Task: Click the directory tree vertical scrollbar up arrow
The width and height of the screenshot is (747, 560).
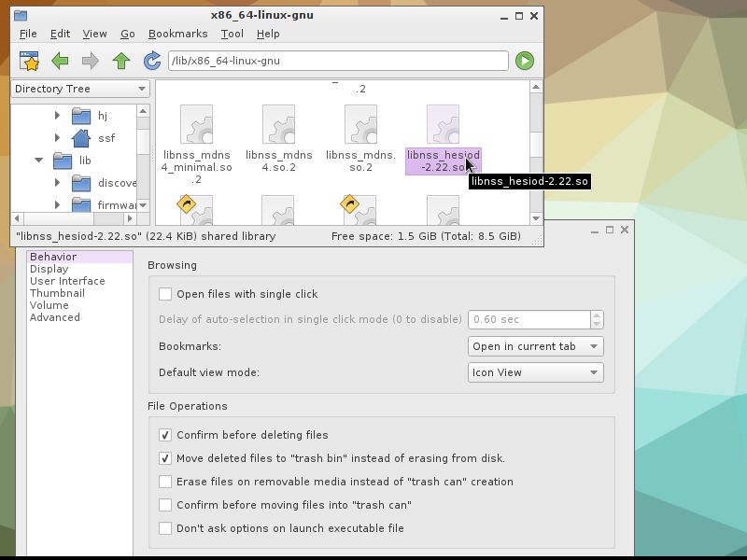Action: click(x=143, y=111)
